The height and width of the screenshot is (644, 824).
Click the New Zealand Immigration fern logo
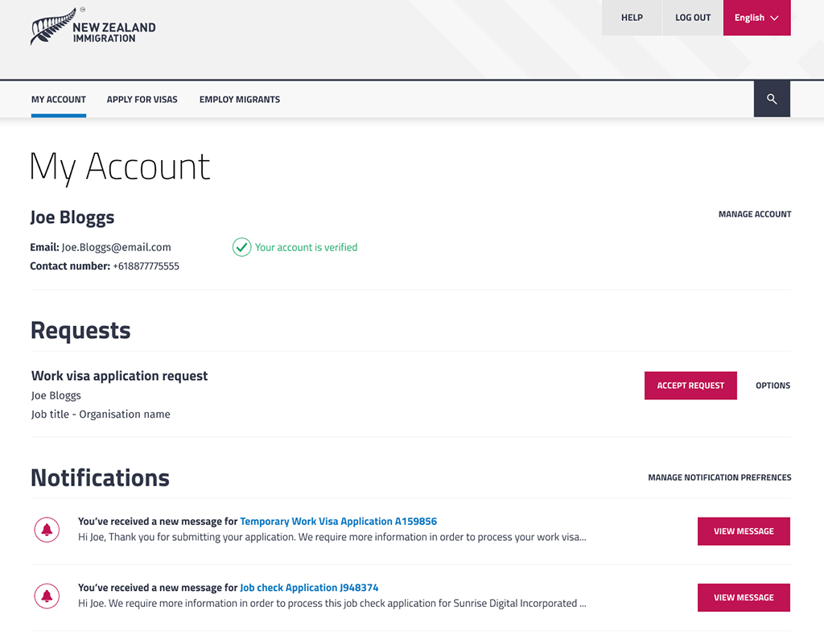point(93,28)
